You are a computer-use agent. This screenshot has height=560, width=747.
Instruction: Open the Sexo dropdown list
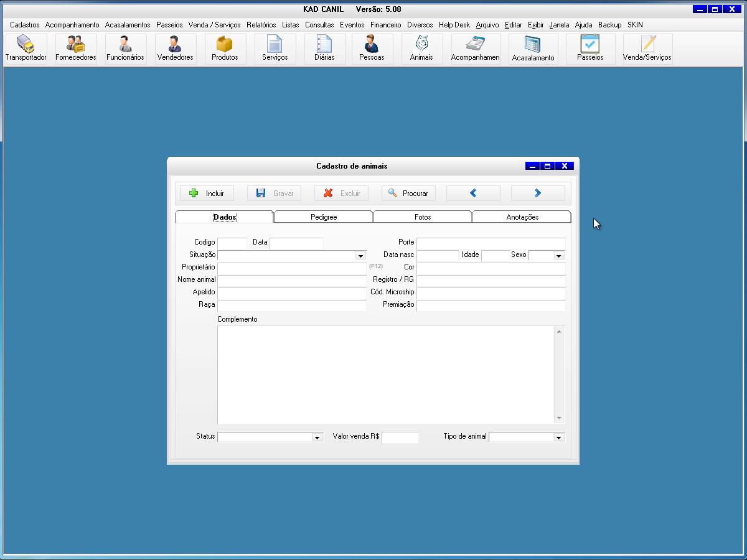558,256
